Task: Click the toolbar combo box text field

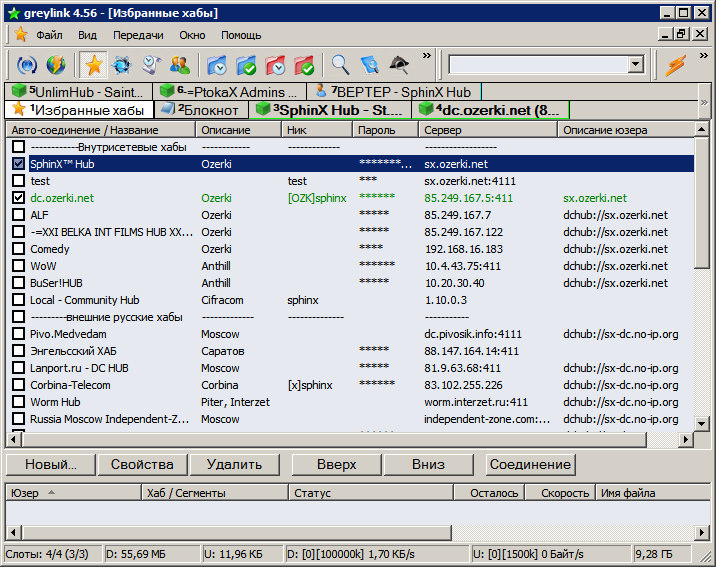Action: (x=538, y=64)
